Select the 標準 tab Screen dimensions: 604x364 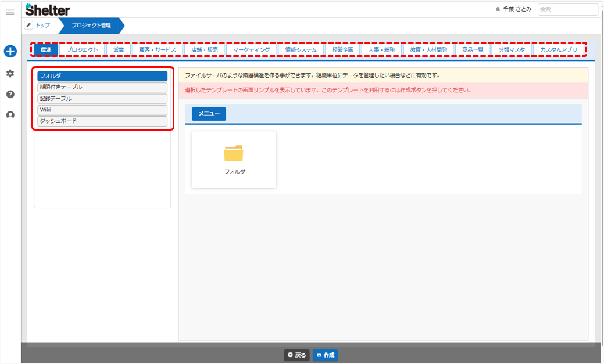[x=46, y=50]
